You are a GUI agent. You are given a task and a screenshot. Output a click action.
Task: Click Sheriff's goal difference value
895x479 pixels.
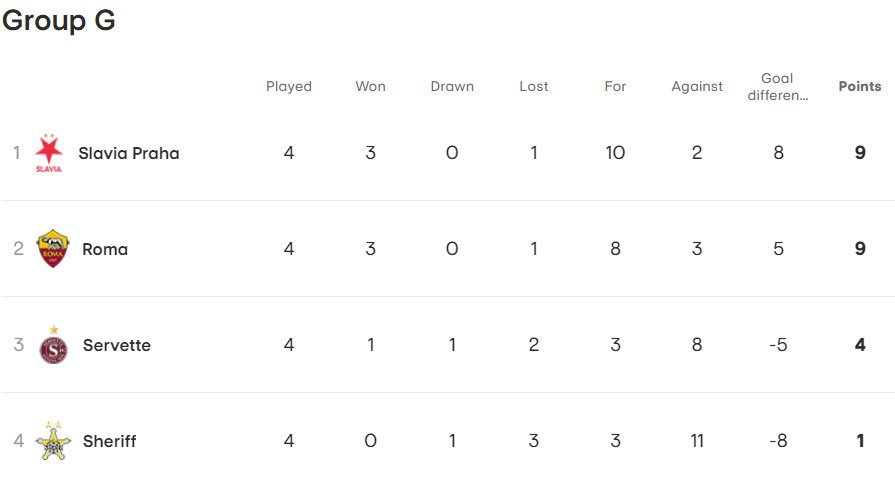pyautogui.click(x=778, y=441)
